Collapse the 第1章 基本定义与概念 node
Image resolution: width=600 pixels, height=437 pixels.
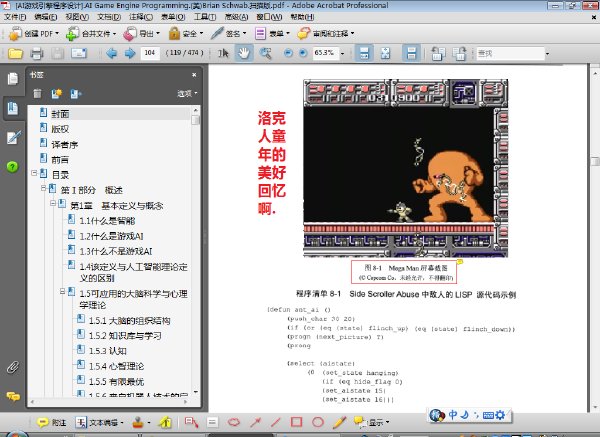coord(53,203)
